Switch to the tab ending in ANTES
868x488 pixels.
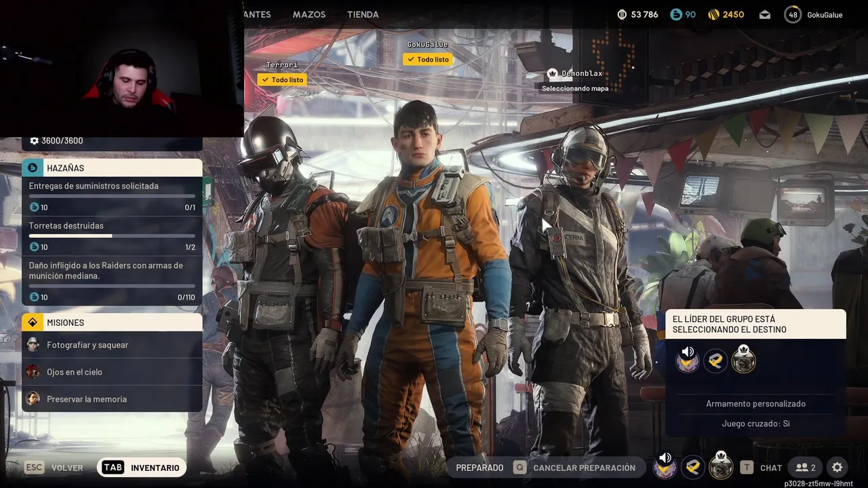pyautogui.click(x=258, y=14)
